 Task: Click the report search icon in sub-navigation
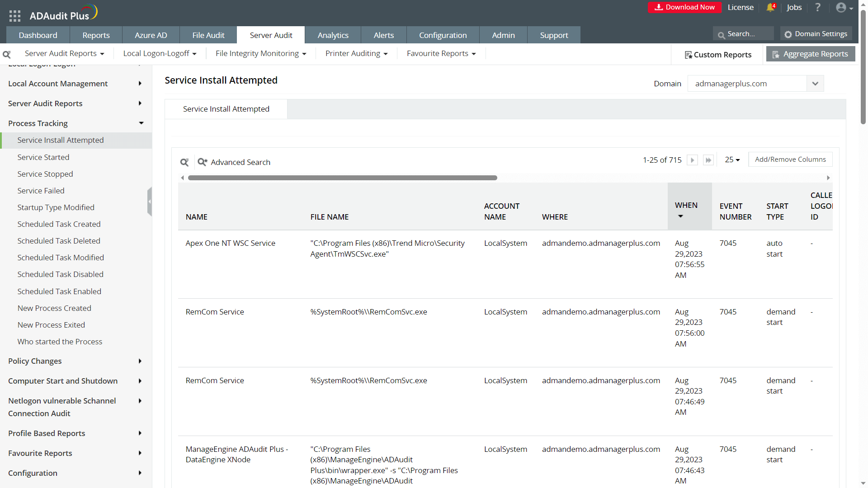pos(7,54)
